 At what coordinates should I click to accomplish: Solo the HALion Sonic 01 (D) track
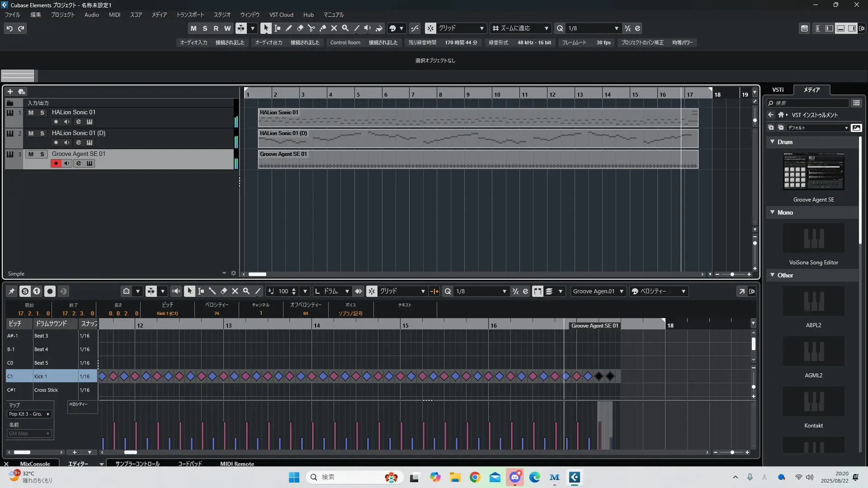click(42, 133)
